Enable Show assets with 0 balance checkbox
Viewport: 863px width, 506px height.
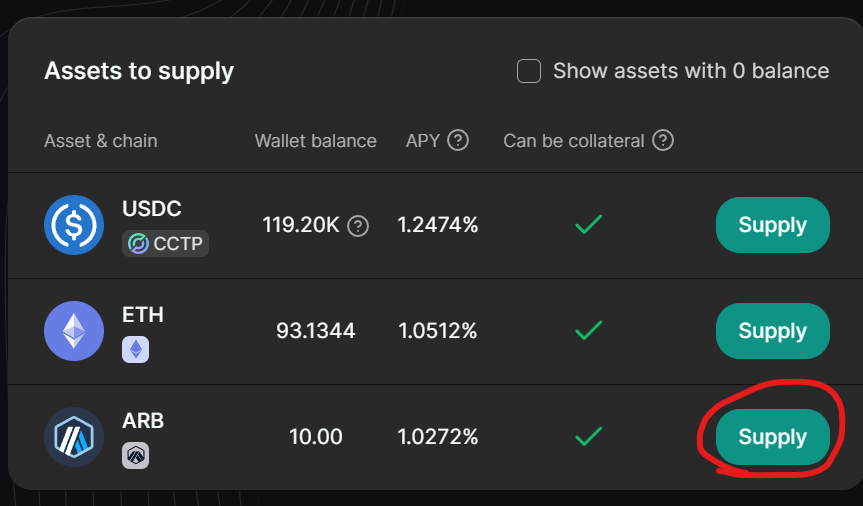coord(529,71)
